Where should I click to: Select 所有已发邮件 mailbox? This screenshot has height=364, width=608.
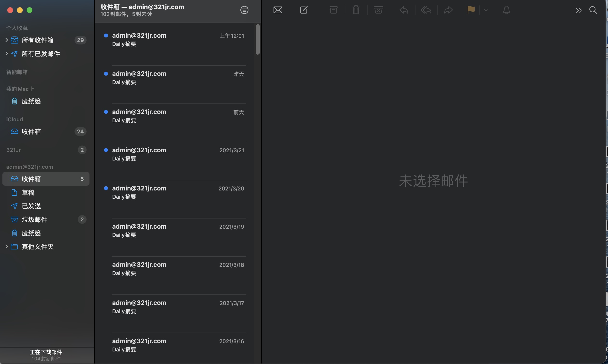[46, 54]
